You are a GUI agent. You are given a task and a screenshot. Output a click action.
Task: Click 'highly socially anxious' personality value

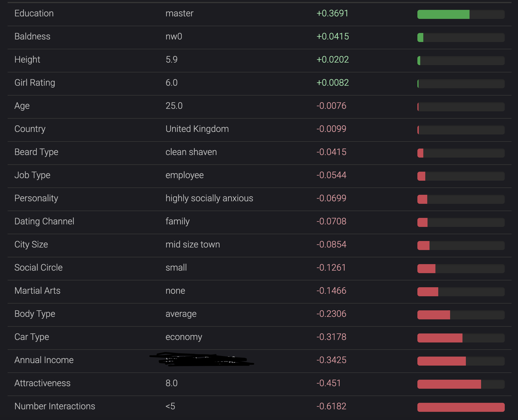click(209, 198)
